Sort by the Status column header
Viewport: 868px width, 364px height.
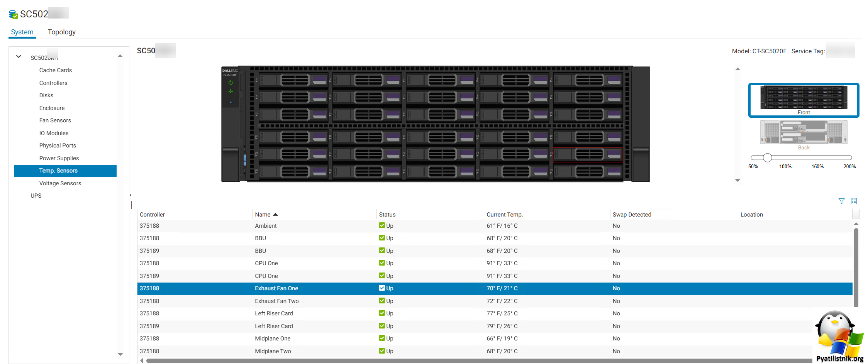point(430,215)
